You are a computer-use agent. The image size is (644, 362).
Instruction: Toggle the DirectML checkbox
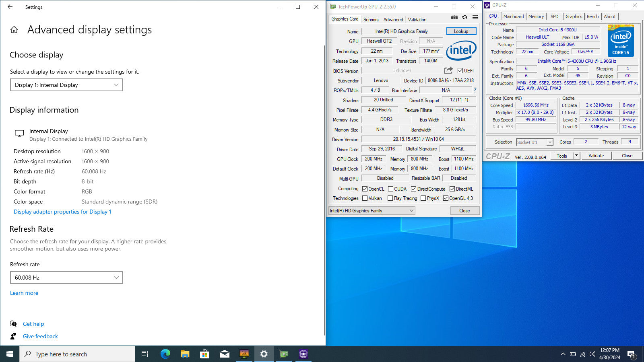click(x=452, y=189)
